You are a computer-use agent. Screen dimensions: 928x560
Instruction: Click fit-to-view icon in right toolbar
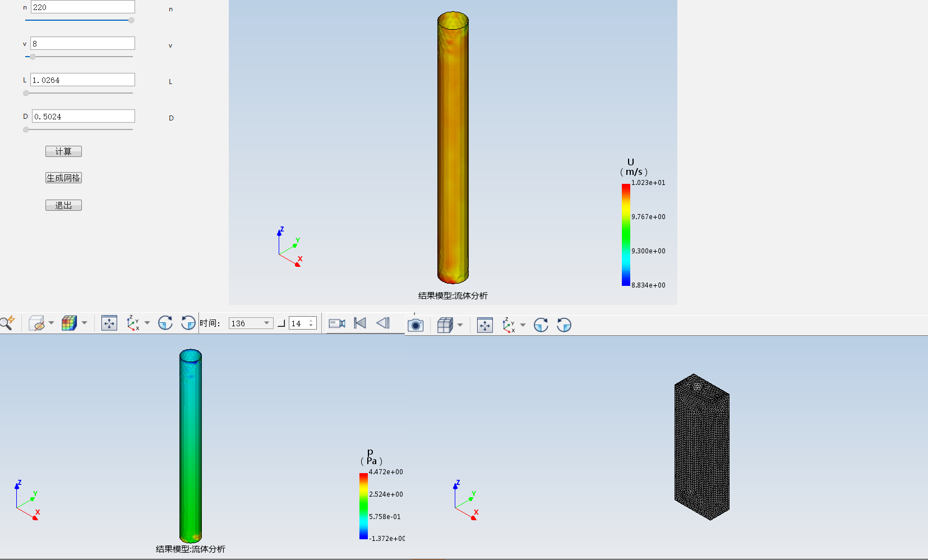click(485, 325)
